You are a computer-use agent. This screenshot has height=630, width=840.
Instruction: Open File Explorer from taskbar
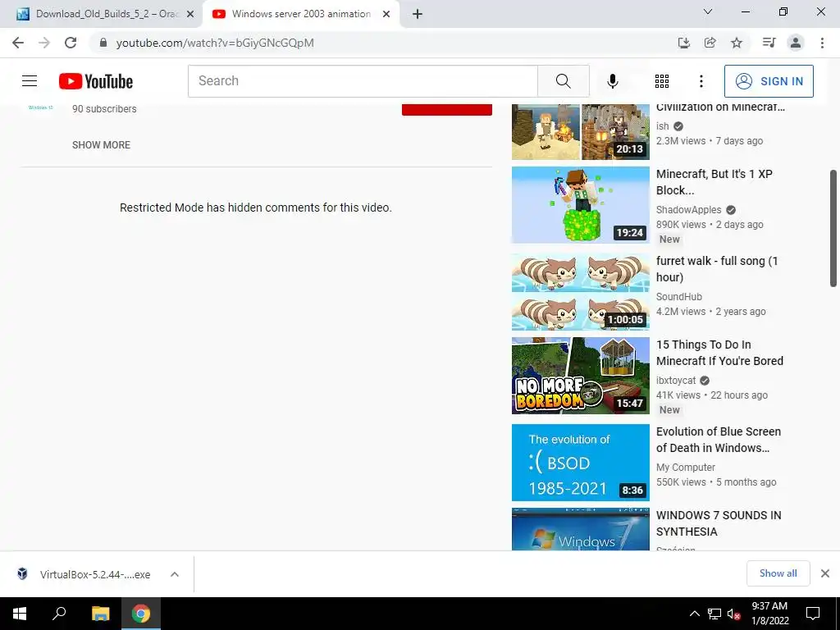coord(100,614)
